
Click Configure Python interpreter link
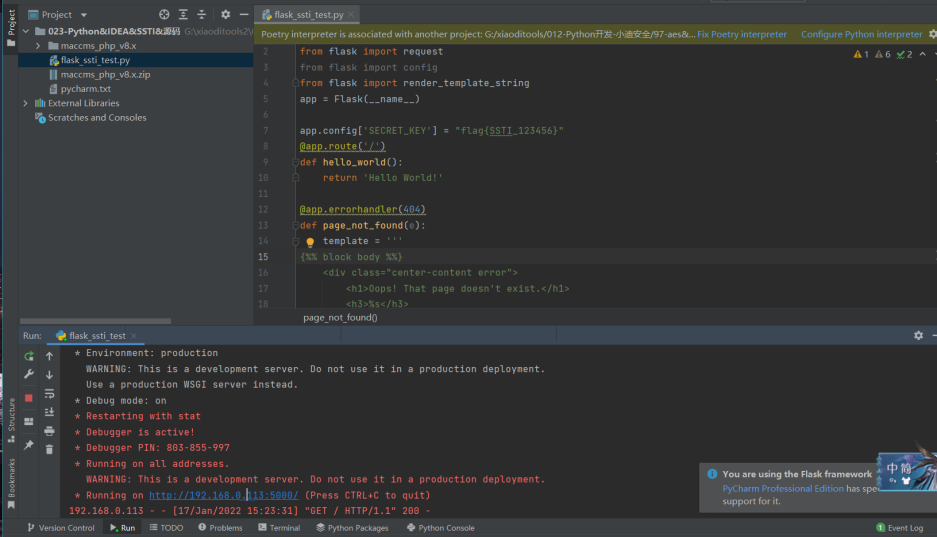point(861,34)
